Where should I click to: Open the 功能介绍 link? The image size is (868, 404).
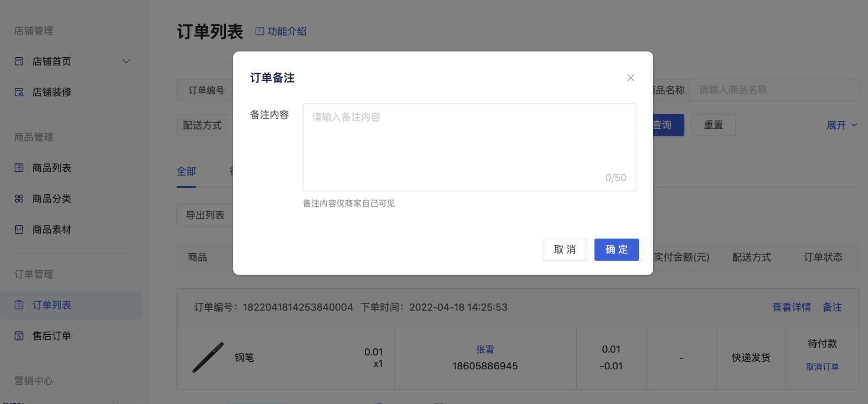[287, 31]
